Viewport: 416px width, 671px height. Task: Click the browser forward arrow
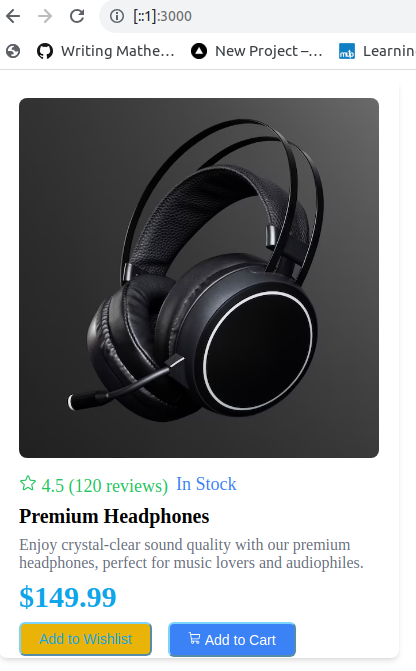point(45,16)
